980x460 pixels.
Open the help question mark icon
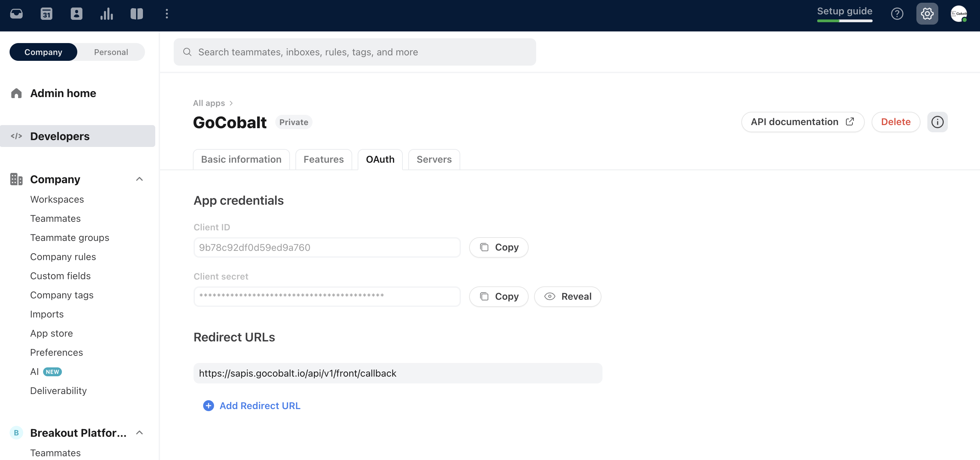coord(897,14)
